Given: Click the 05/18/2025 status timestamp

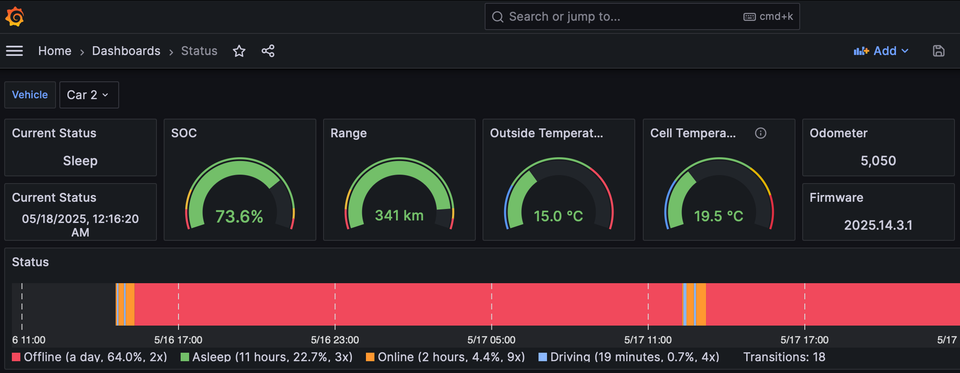Looking at the screenshot, I should click(80, 225).
